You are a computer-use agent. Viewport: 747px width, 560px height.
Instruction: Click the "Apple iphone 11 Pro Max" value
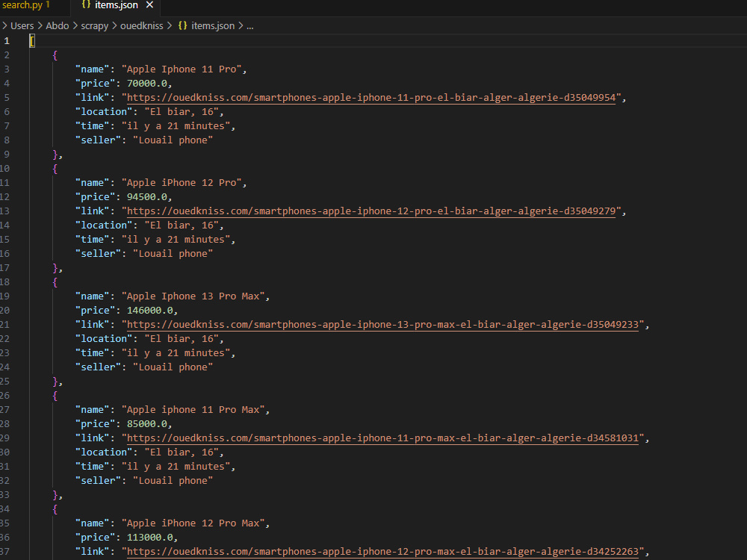pos(193,409)
